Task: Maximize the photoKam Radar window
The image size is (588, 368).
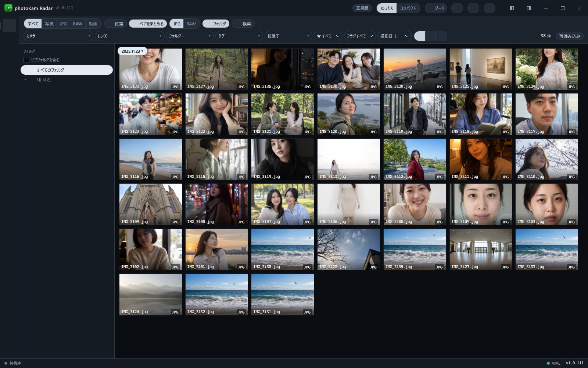Action: point(562,8)
